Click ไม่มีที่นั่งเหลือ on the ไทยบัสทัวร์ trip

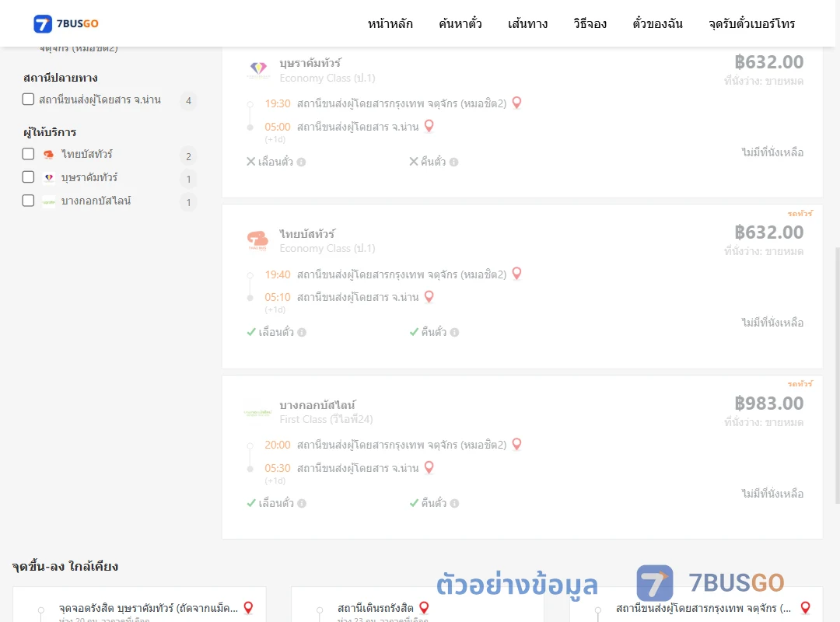772,323
